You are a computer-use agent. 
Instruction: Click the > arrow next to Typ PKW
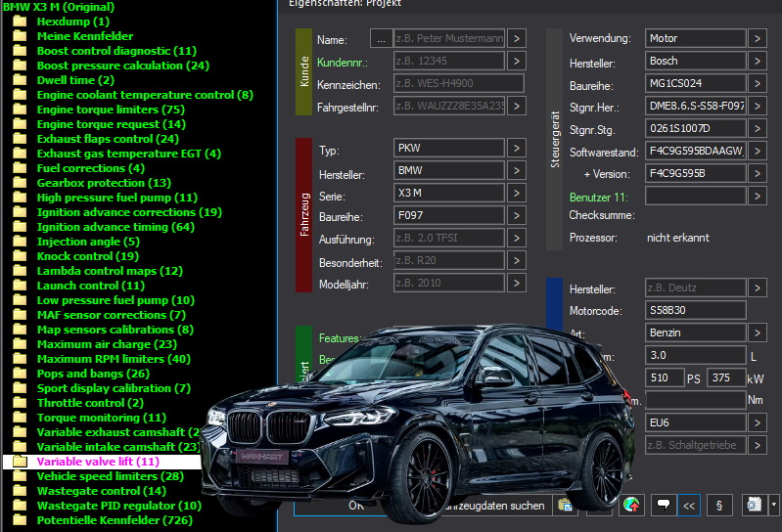[517, 148]
